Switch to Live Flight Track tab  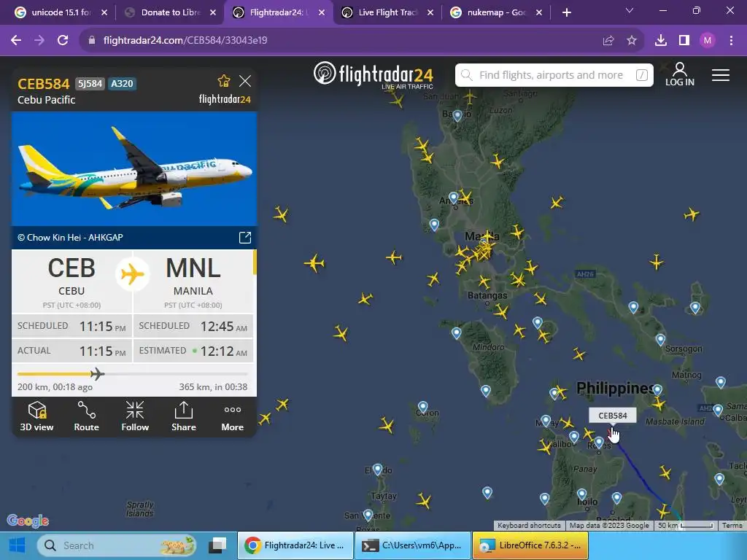(x=388, y=12)
